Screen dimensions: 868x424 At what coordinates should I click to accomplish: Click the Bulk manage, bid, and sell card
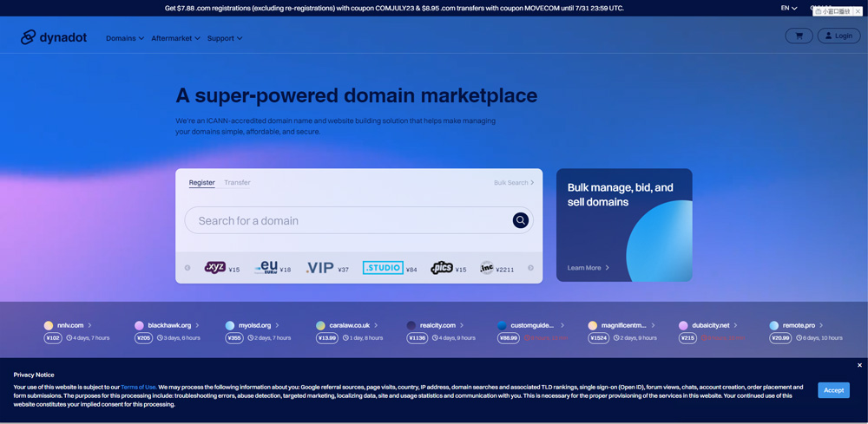pos(624,225)
